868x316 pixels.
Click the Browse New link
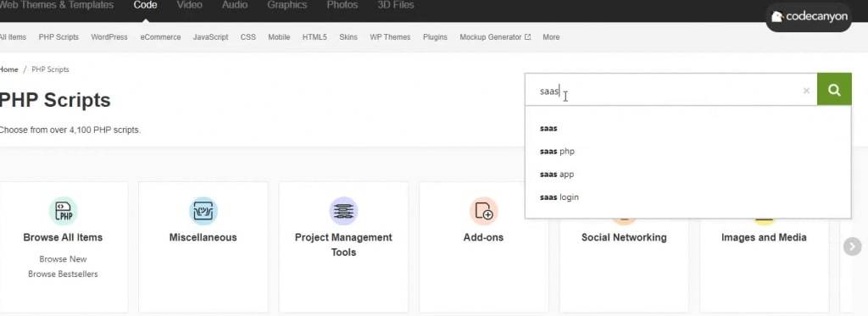[x=63, y=259]
